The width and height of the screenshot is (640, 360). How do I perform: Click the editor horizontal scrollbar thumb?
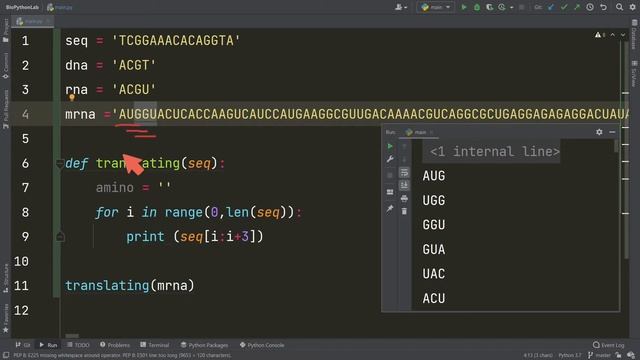click(x=72, y=336)
